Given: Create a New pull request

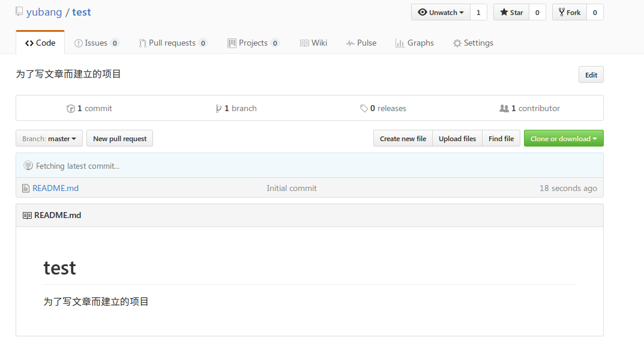Looking at the screenshot, I should (119, 139).
